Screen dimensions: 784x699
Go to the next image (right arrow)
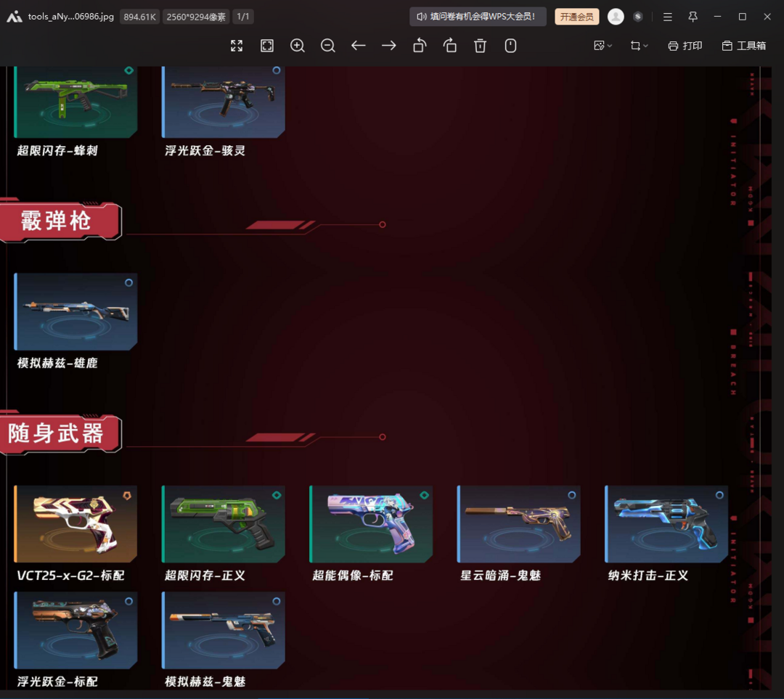[x=388, y=46]
